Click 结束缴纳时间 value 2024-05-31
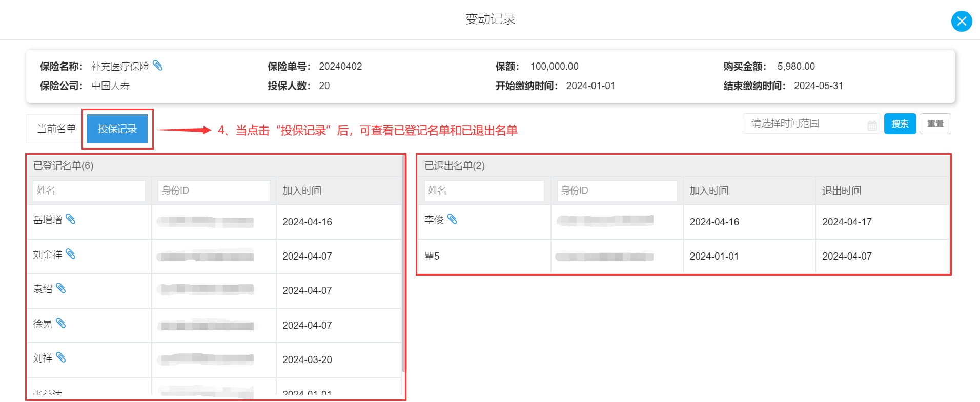 click(819, 86)
